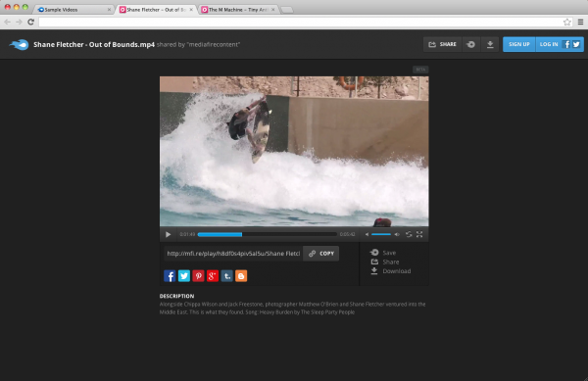Enter fullscreen with the expand icon
The image size is (588, 381).
pyautogui.click(x=419, y=234)
